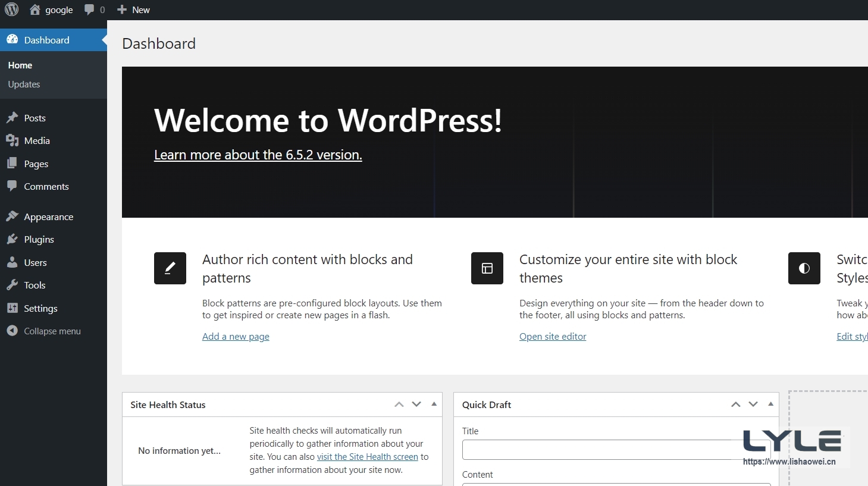868x486 pixels.
Task: Move Quick Draft panel up
Action: [736, 405]
